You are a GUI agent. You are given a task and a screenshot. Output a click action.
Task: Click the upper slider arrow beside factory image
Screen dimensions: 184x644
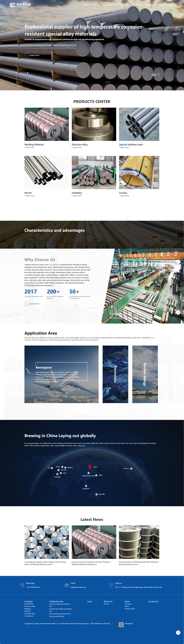coord(178,262)
